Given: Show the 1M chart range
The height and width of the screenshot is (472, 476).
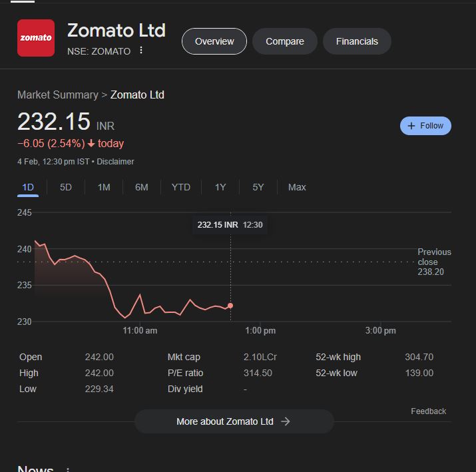Looking at the screenshot, I should click(x=104, y=187).
